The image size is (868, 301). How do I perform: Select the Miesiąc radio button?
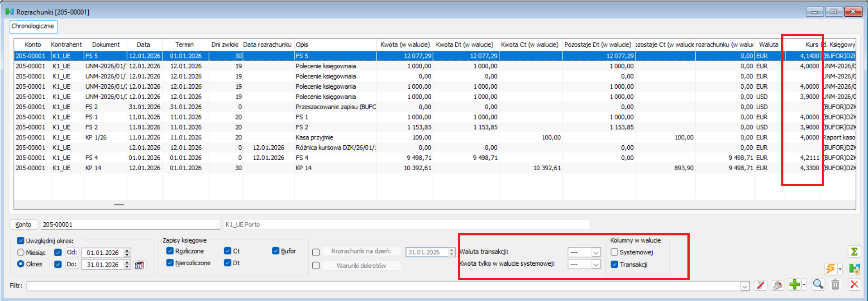[x=20, y=253]
